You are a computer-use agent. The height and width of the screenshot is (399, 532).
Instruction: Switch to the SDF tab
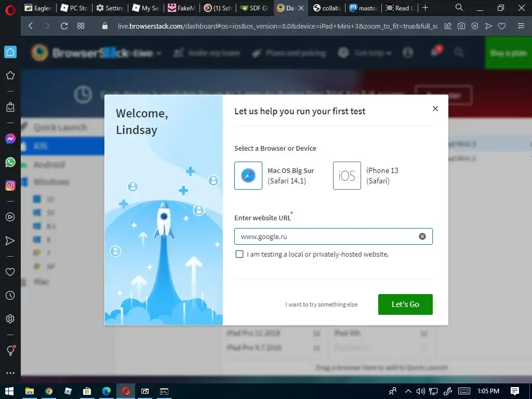(254, 8)
